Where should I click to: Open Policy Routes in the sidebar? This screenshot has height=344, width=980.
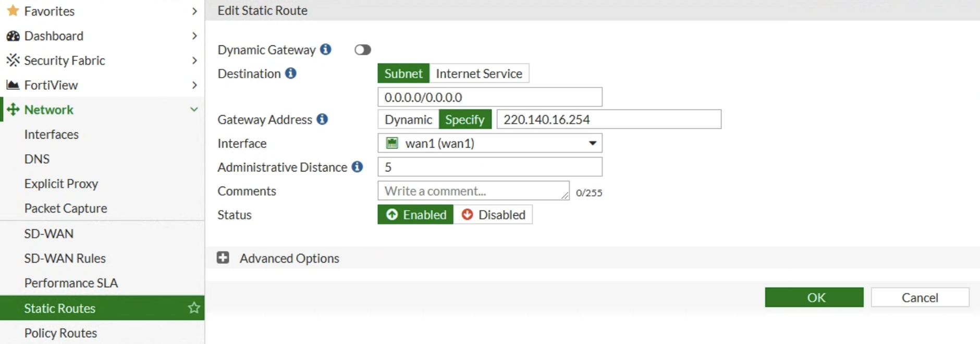pos(60,333)
